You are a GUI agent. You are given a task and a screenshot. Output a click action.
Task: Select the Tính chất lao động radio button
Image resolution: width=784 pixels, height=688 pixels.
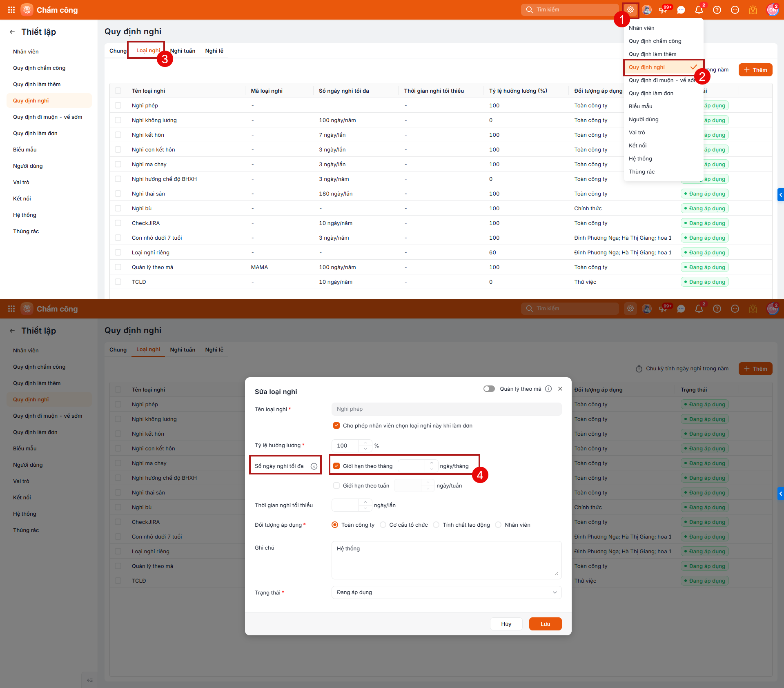point(436,525)
